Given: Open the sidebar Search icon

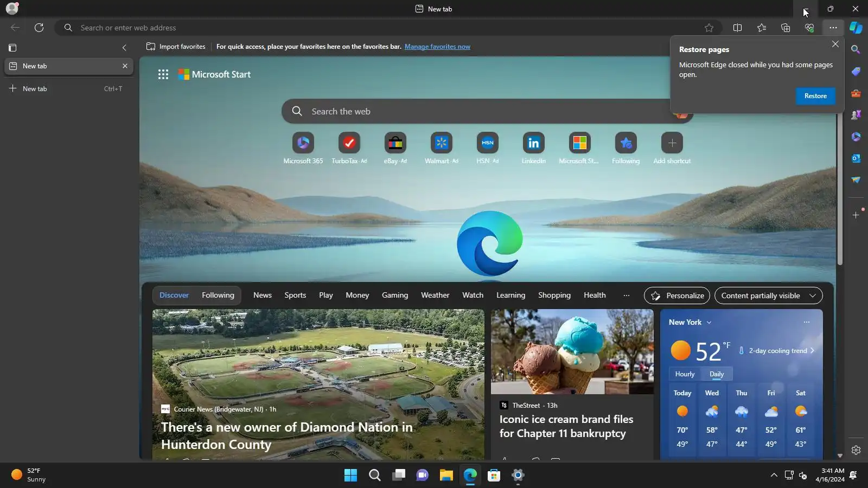Looking at the screenshot, I should (856, 50).
